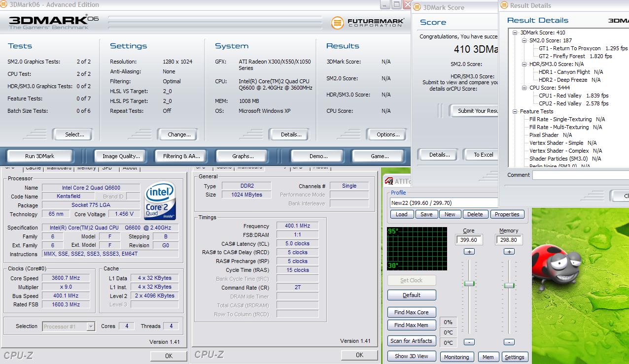629x364 pixels.
Task: Open Change... under Settings
Action: click(178, 134)
